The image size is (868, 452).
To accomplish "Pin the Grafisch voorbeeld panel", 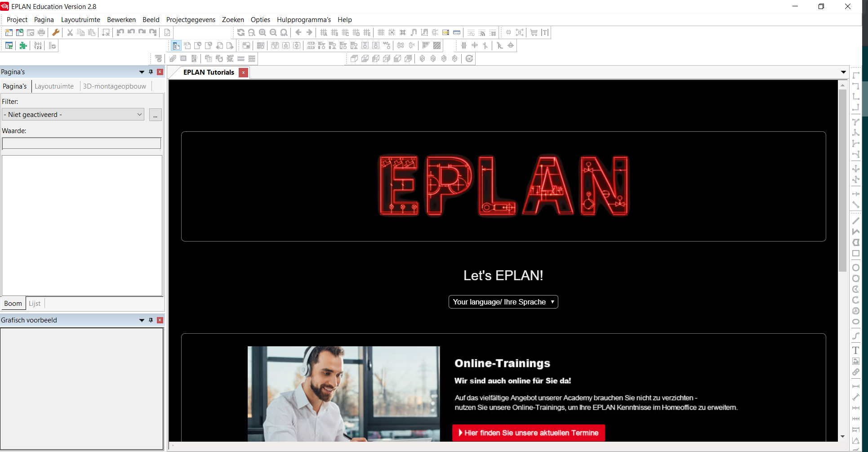I will pyautogui.click(x=151, y=320).
